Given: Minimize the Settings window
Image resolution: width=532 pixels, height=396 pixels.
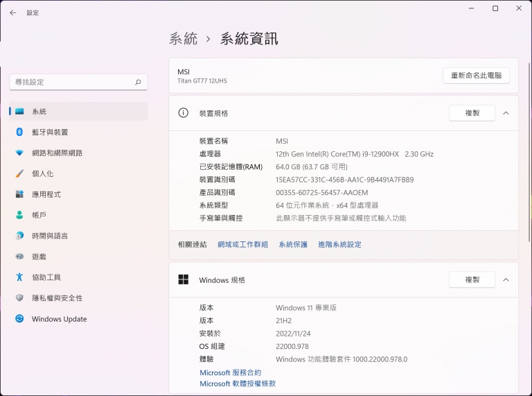Looking at the screenshot, I should (471, 8).
